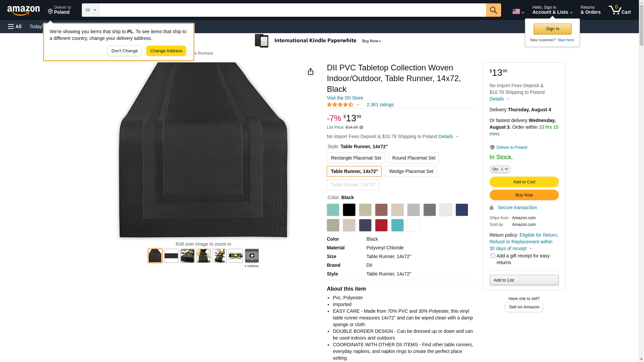Select the red color swatch
The image size is (644, 362).
click(381, 225)
